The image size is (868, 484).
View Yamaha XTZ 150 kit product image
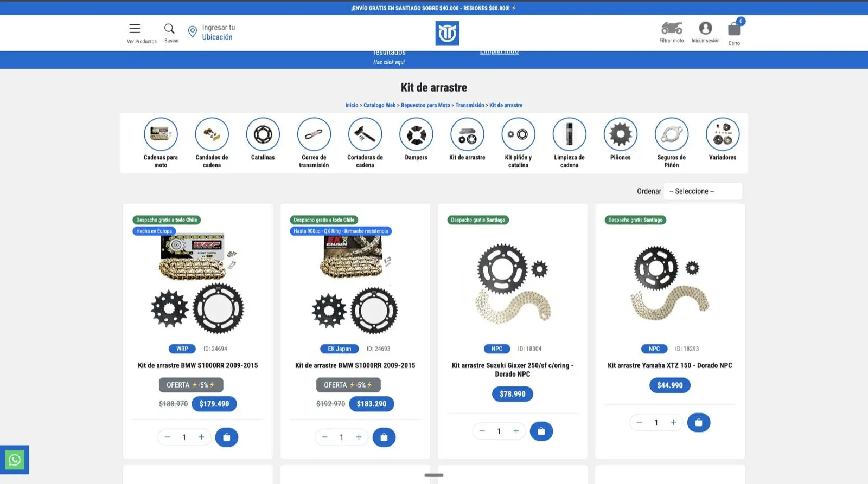pyautogui.click(x=670, y=283)
